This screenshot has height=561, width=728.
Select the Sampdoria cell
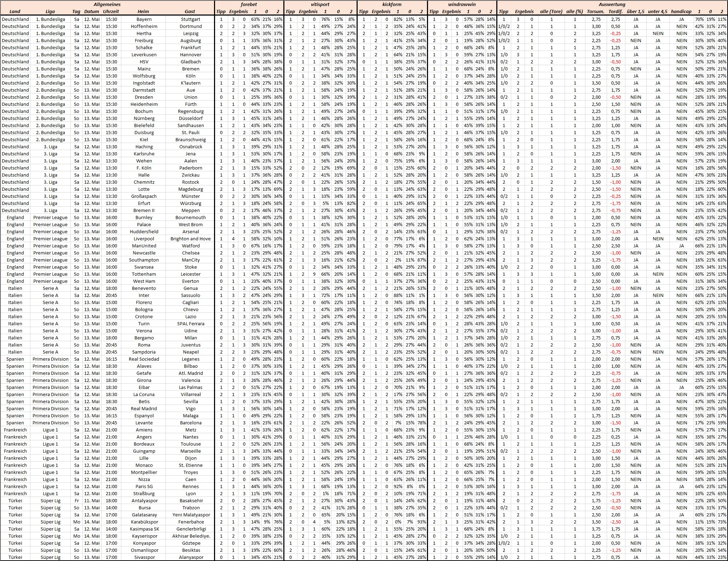(x=144, y=352)
